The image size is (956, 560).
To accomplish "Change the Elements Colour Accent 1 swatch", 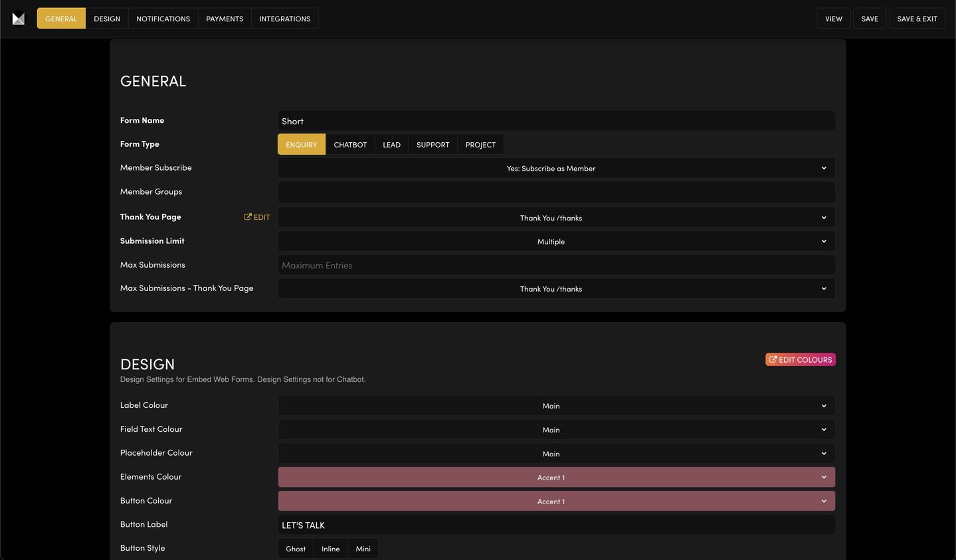I will click(x=556, y=478).
